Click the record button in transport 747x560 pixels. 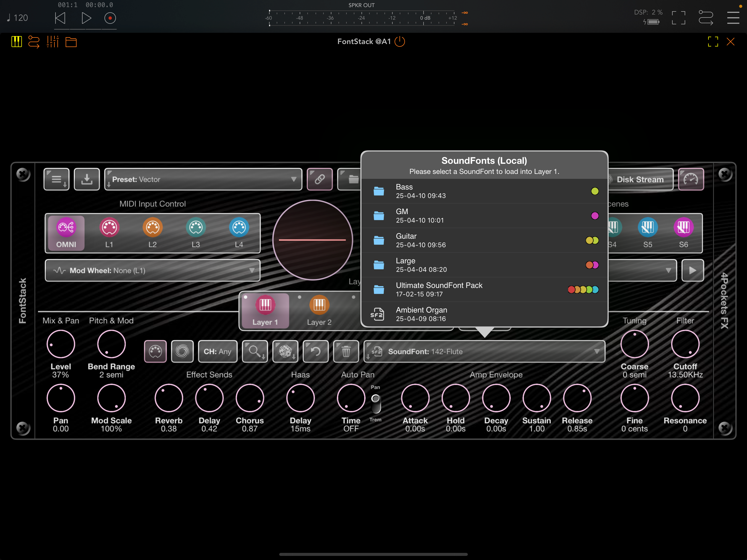click(110, 18)
